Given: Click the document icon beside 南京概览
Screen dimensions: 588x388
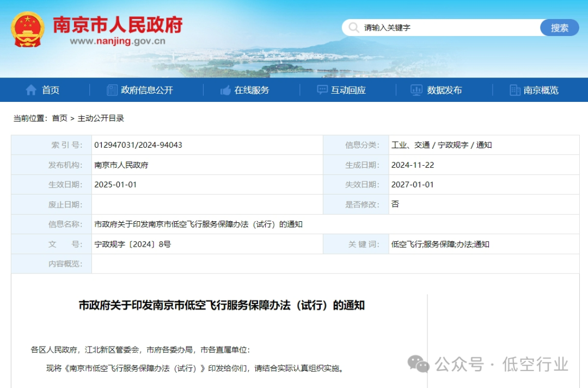Looking at the screenshot, I should pos(514,90).
